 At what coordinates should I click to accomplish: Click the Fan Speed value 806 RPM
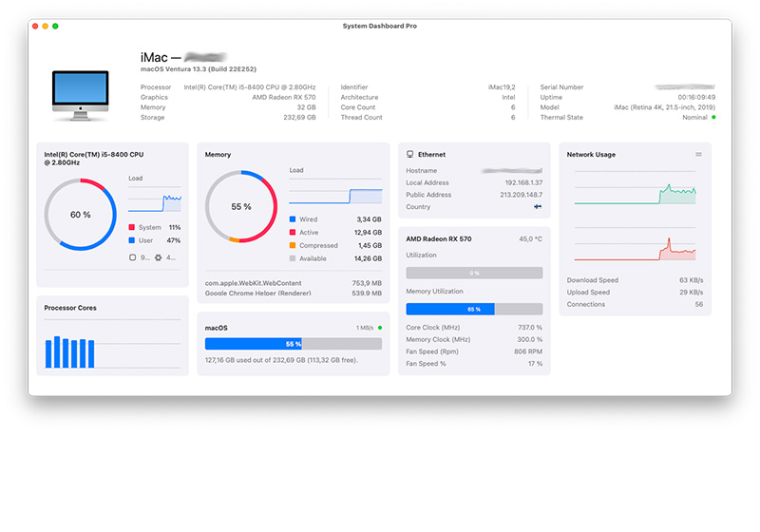[x=528, y=351]
